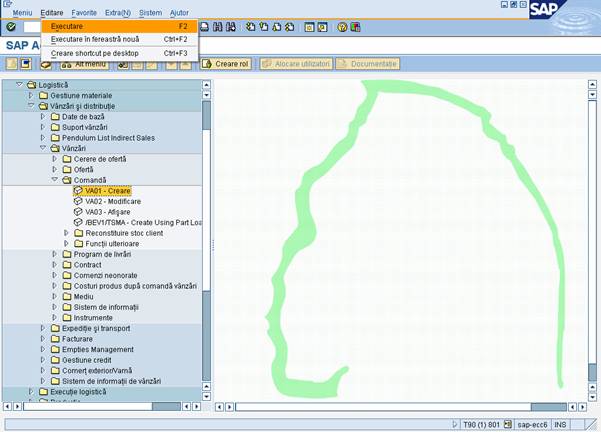The height and width of the screenshot is (432, 601).
Task: Select Comenzi neonorate tree item
Action: 105,275
